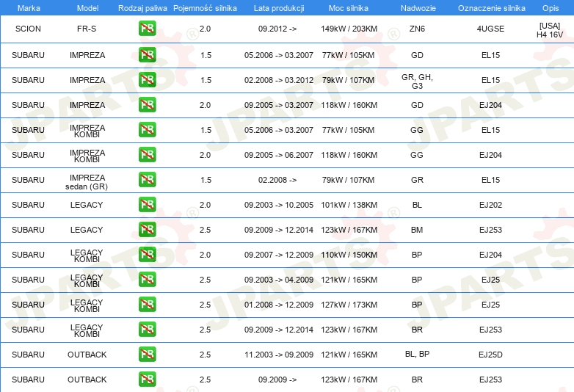The width and height of the screenshot is (574, 392).
Task: Select the Model column header
Action: (x=87, y=8)
